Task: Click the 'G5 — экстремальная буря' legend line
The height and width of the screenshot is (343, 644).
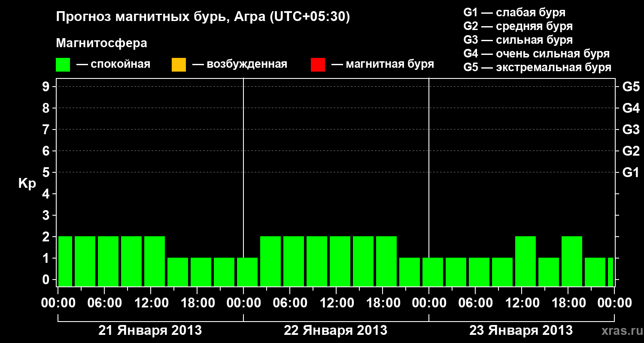Action: (537, 67)
